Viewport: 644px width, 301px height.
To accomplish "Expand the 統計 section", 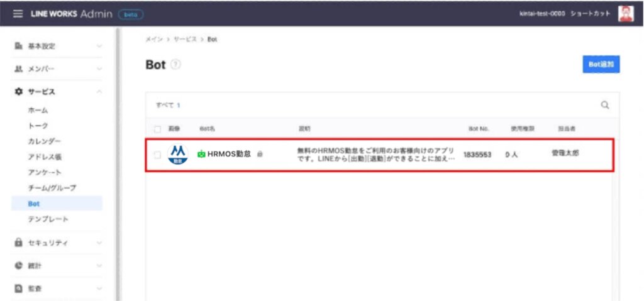I will pyautogui.click(x=99, y=266).
